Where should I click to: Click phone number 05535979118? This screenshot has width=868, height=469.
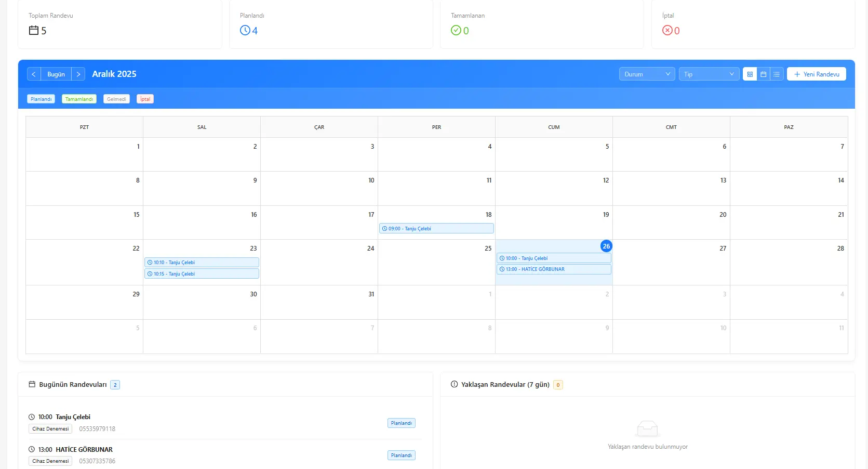(x=97, y=429)
